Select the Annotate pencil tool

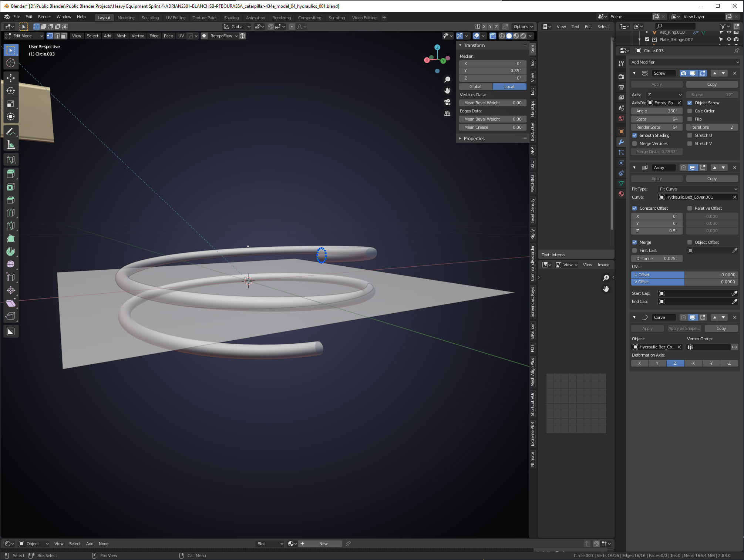[11, 132]
